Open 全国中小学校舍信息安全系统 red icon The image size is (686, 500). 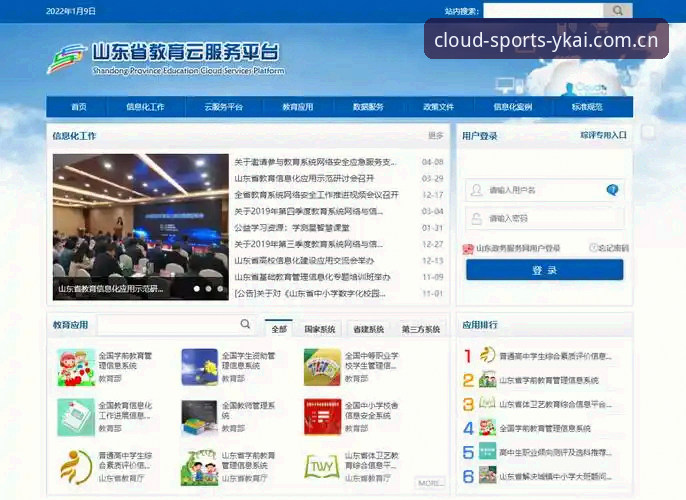322,417
